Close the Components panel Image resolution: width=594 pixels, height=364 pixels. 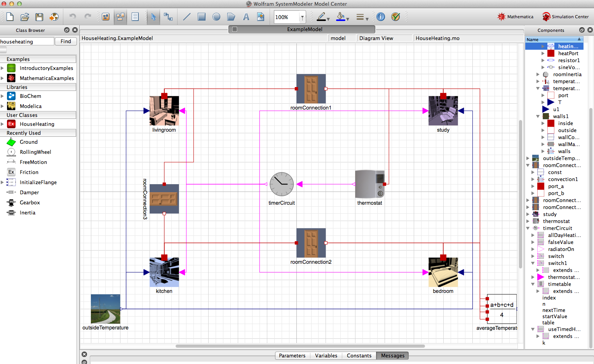point(590,30)
